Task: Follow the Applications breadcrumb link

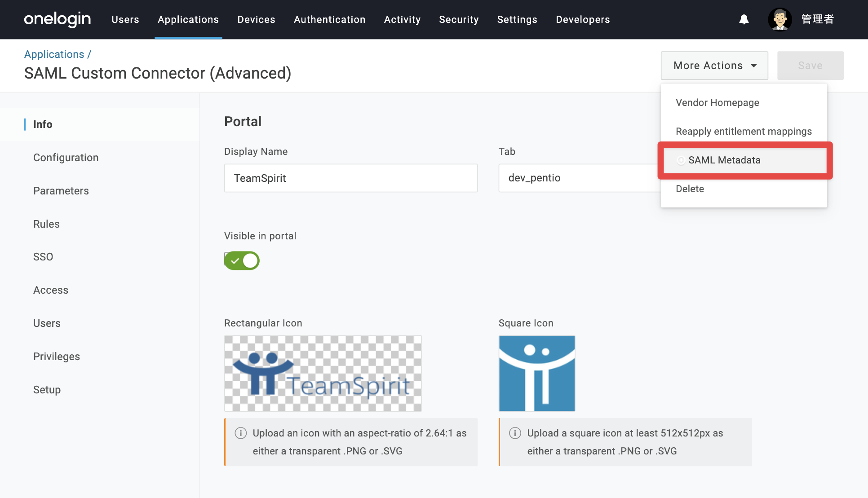Action: coord(54,54)
